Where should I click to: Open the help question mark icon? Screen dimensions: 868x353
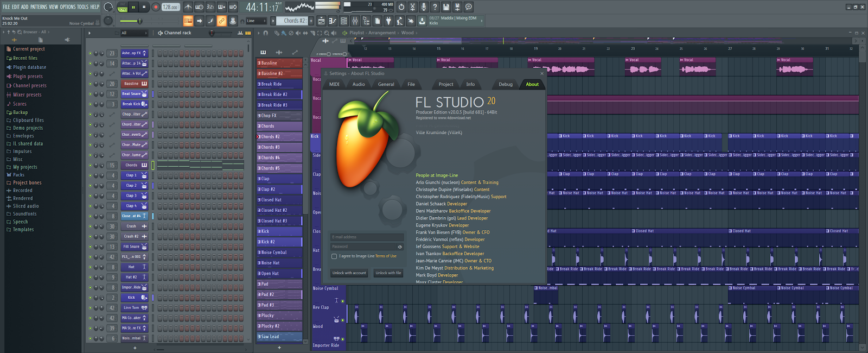click(435, 7)
